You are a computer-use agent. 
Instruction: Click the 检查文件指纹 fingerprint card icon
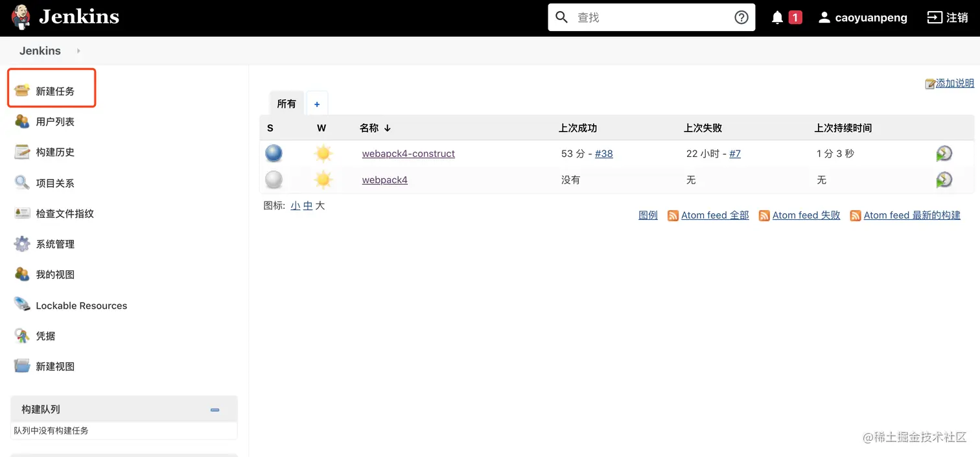point(22,213)
